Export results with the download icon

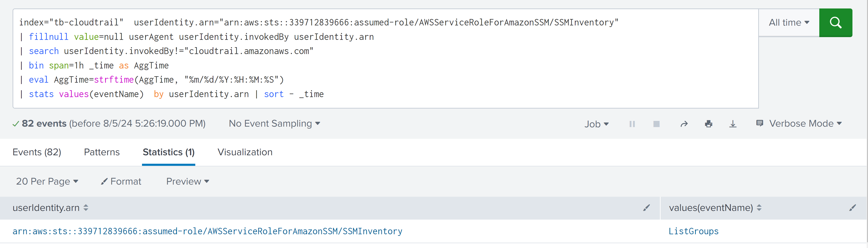[733, 124]
